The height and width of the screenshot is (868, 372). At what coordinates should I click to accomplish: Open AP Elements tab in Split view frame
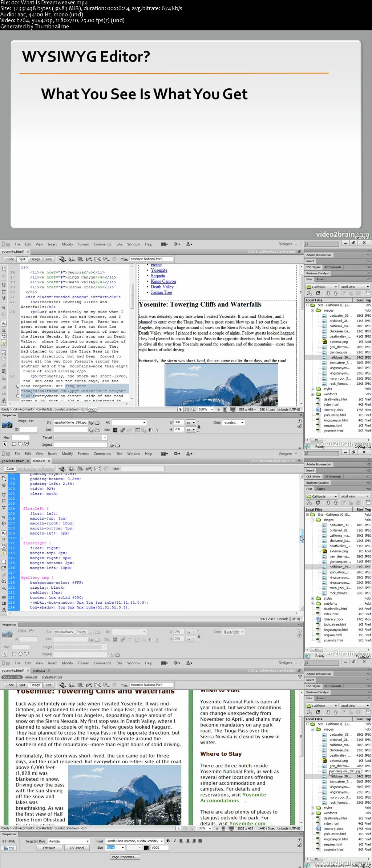click(333, 267)
